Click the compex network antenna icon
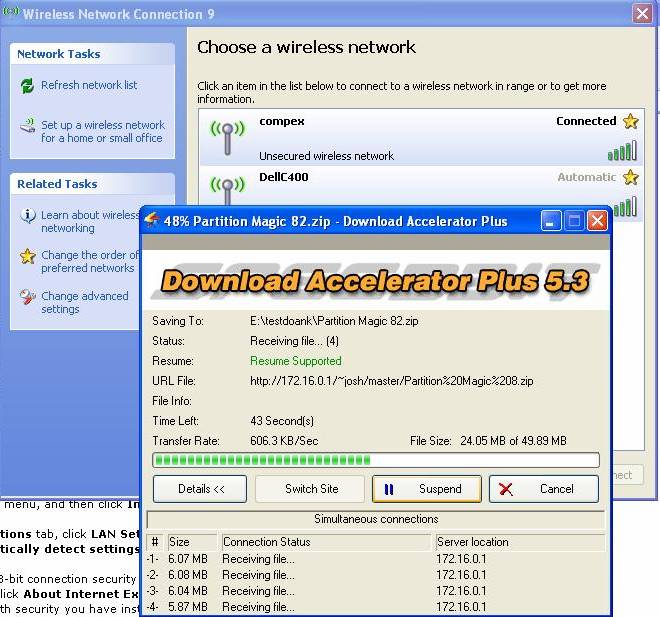 (227, 138)
